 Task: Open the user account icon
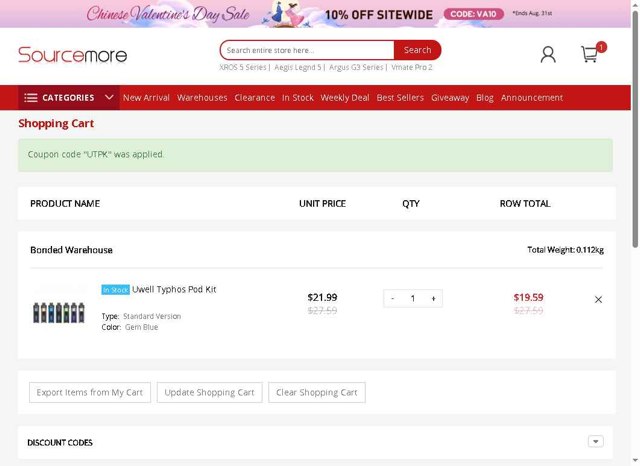[548, 54]
